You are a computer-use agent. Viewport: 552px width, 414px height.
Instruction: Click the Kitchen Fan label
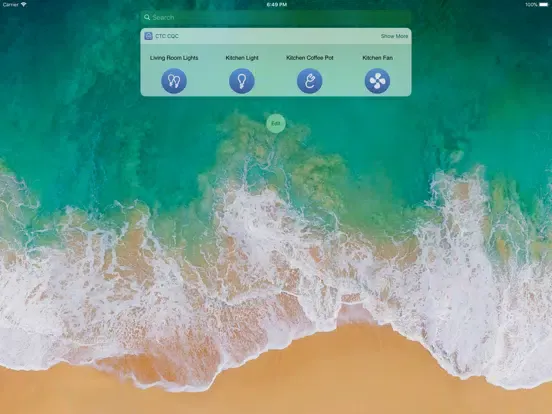(x=377, y=58)
